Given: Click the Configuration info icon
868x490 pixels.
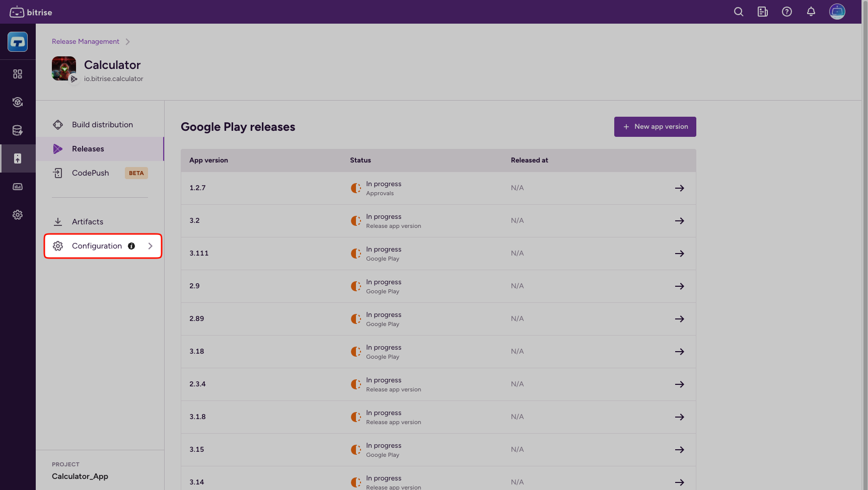Looking at the screenshot, I should click(x=131, y=246).
